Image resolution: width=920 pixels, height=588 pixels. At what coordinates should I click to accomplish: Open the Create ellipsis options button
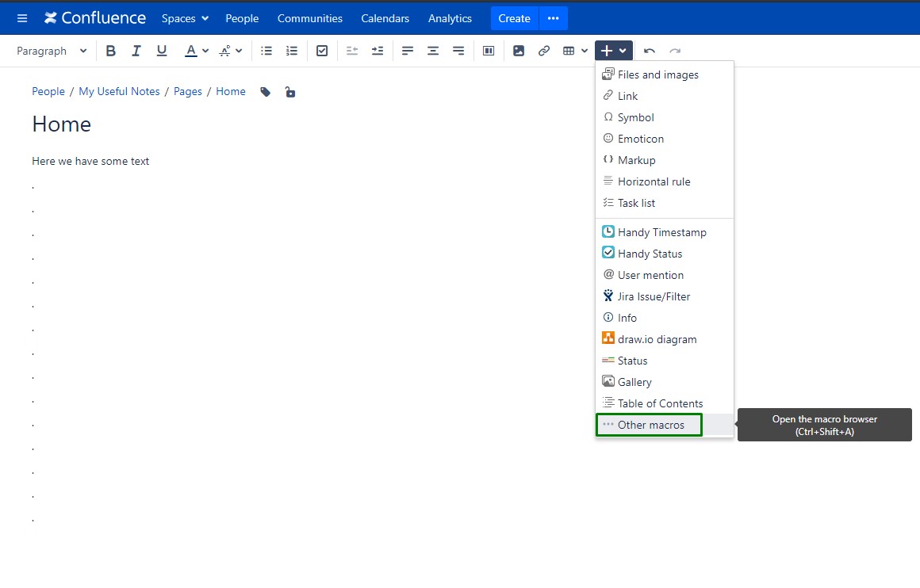coord(554,18)
